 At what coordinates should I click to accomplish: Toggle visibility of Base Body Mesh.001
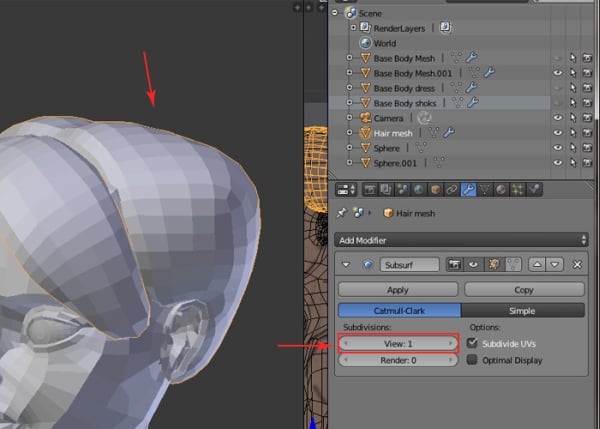click(x=558, y=73)
